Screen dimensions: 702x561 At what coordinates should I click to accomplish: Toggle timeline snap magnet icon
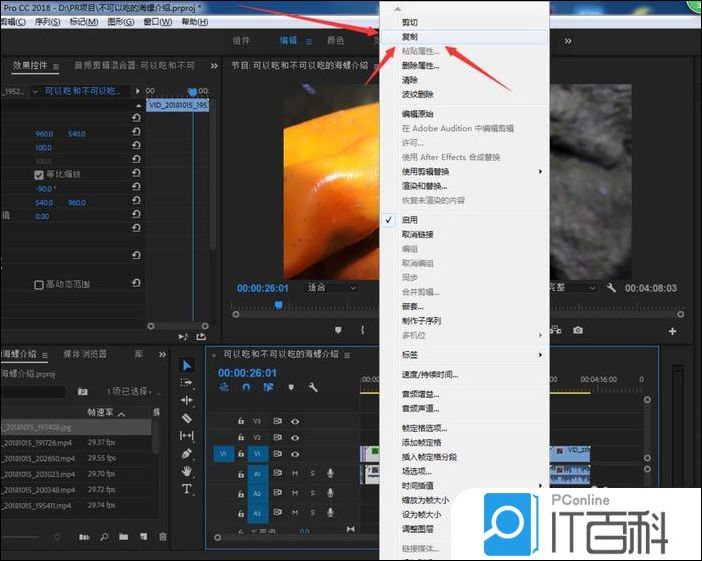[246, 387]
